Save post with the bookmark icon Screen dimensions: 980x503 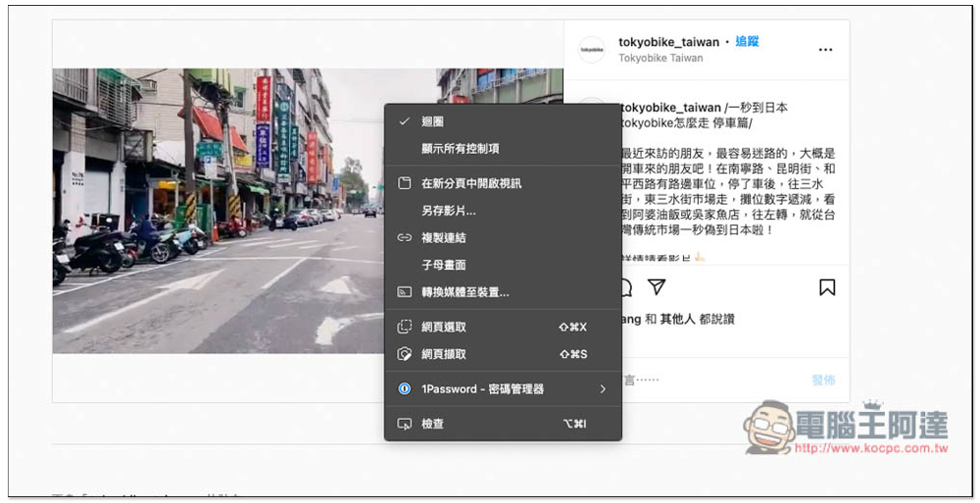[826, 287]
